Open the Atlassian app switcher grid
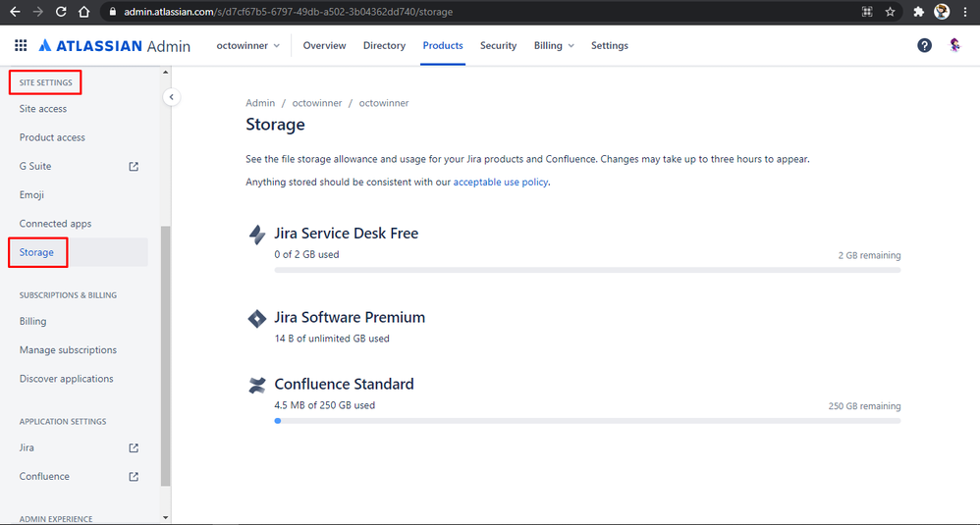The image size is (980, 525). tap(21, 45)
